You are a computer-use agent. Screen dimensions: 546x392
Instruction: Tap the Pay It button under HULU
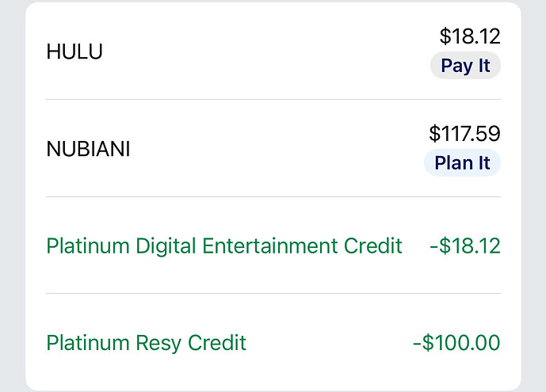point(465,66)
